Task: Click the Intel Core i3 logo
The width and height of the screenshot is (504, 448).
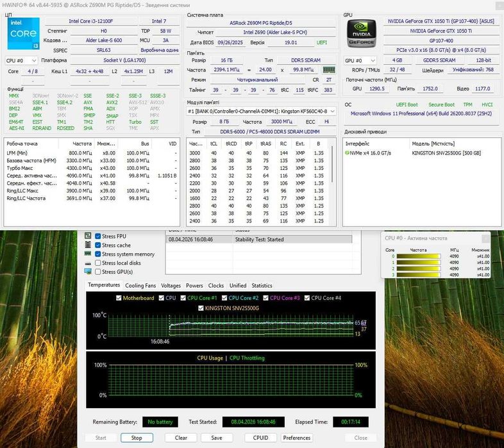Action: [x=24, y=33]
